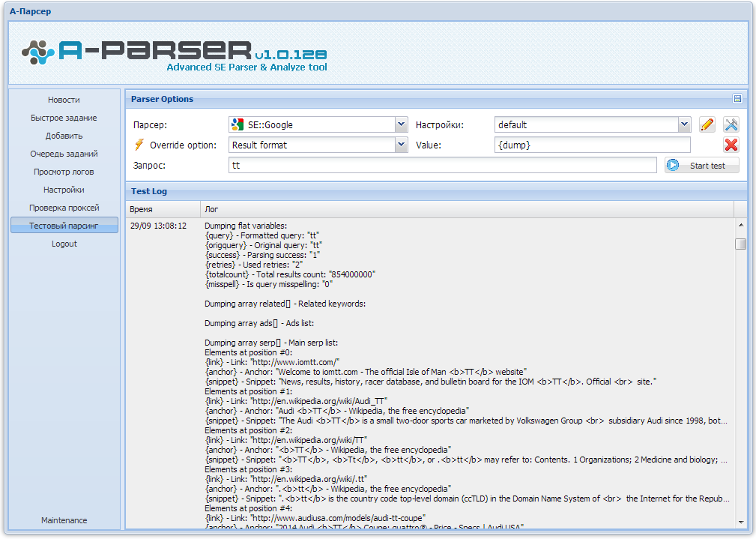Start the test parsing
Image resolution: width=756 pixels, height=539 pixels.
pyautogui.click(x=701, y=165)
